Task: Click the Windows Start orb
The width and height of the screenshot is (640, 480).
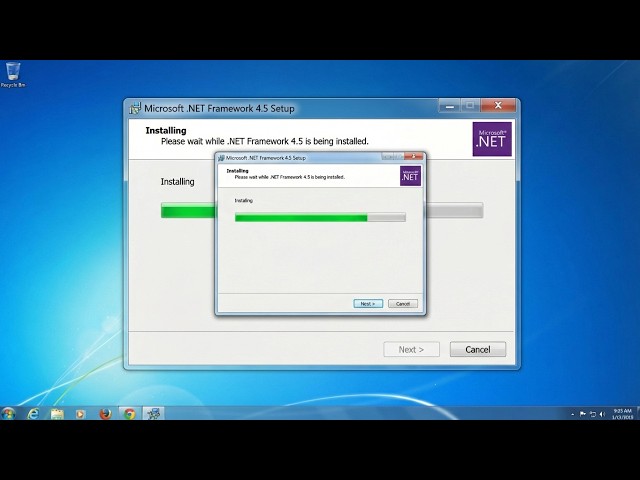Action: [x=8, y=413]
